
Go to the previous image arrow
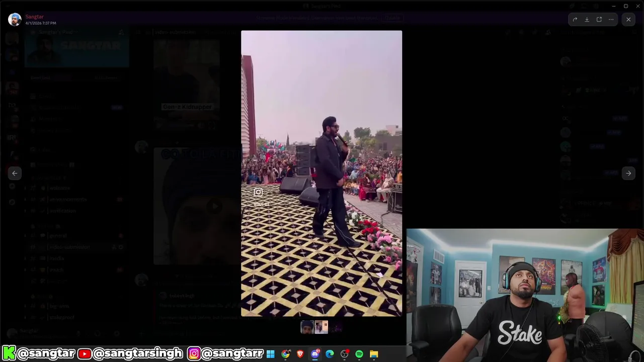pos(15,173)
